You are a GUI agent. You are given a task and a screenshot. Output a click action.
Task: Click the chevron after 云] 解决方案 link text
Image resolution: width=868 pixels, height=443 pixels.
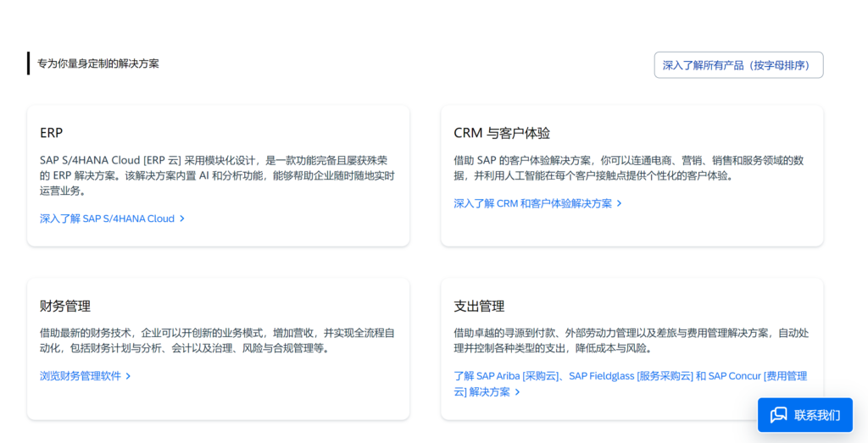(x=518, y=392)
